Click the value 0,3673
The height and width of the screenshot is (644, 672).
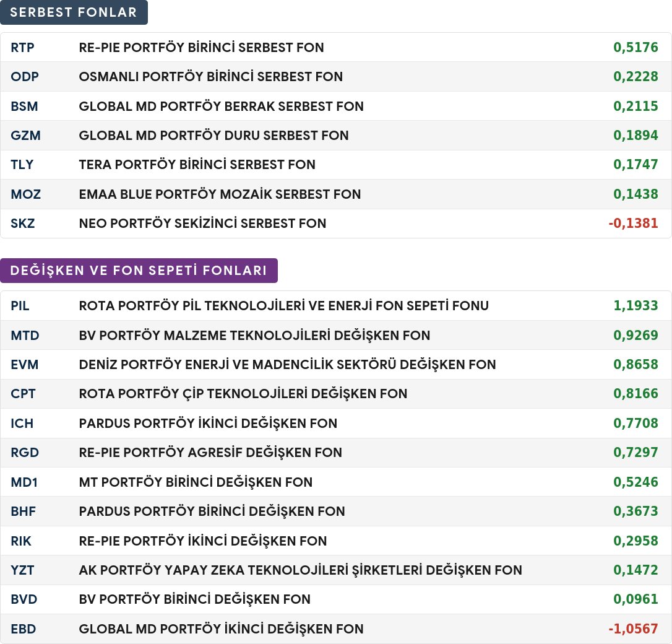point(635,511)
